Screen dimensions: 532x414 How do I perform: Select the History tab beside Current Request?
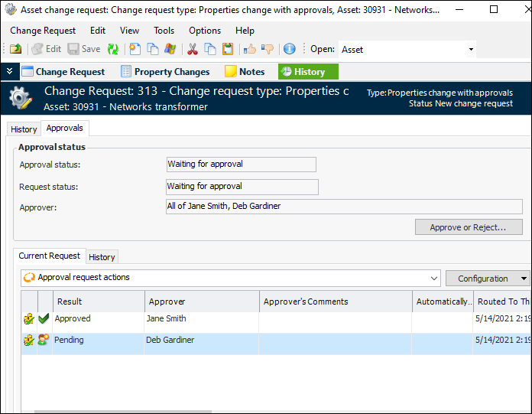click(102, 257)
